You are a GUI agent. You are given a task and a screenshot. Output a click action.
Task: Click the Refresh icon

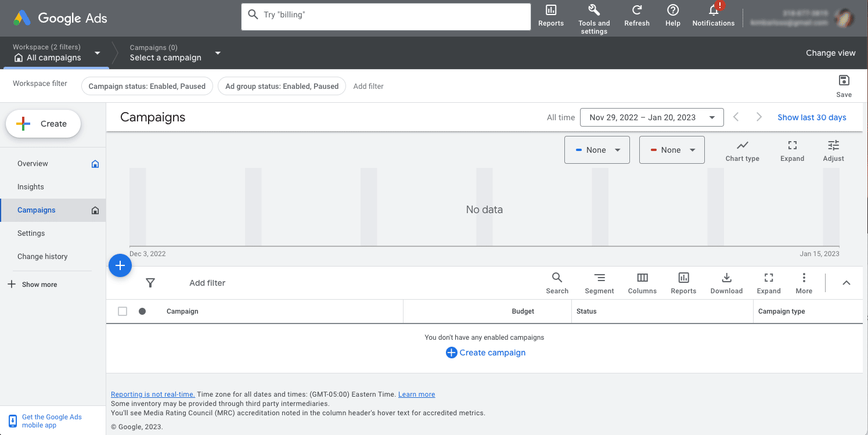[x=637, y=16]
